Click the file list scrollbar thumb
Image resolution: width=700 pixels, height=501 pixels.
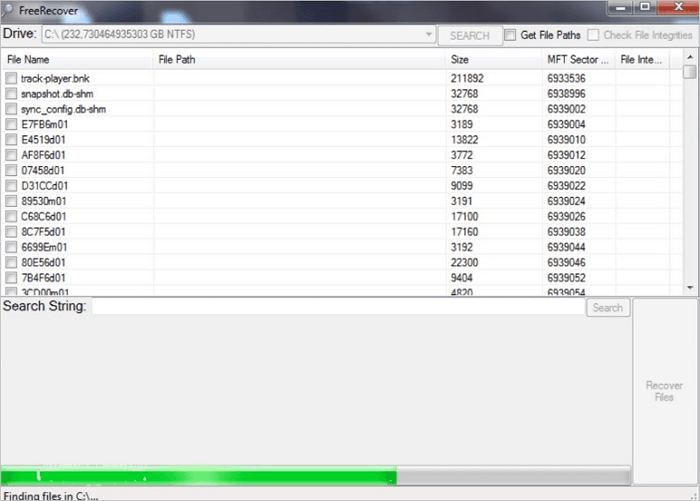pyautogui.click(x=690, y=71)
